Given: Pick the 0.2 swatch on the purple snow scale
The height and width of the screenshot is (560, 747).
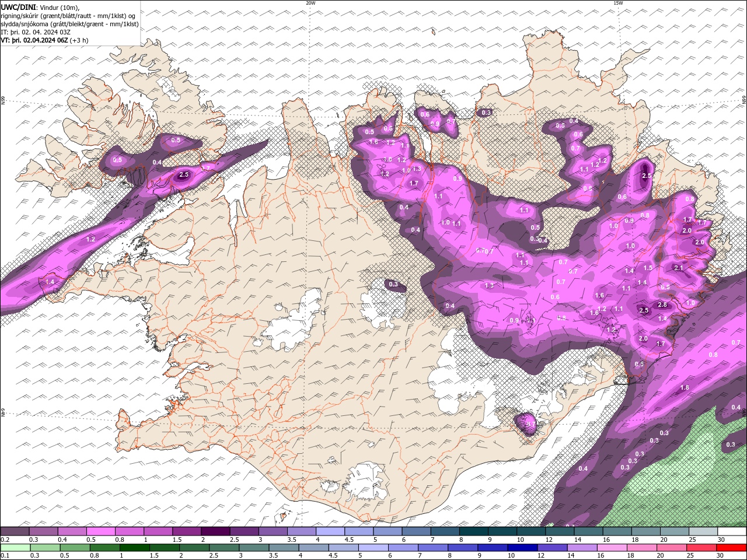Looking at the screenshot, I should coord(15,531).
